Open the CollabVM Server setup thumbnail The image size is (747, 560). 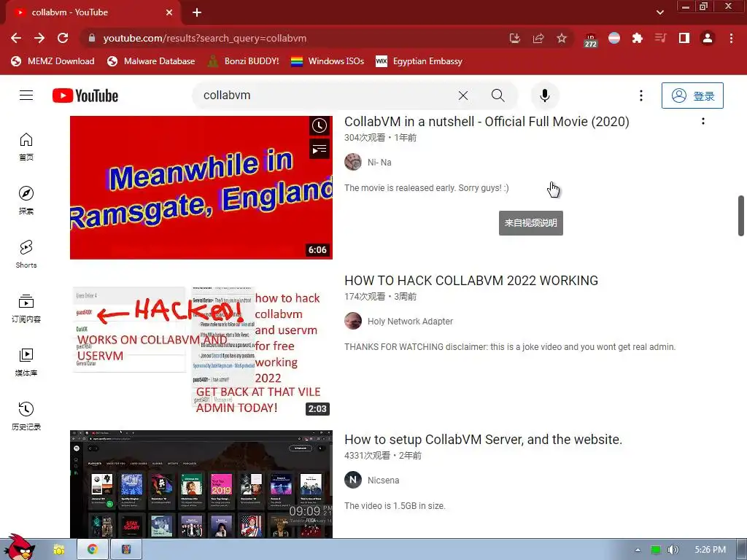click(x=201, y=484)
